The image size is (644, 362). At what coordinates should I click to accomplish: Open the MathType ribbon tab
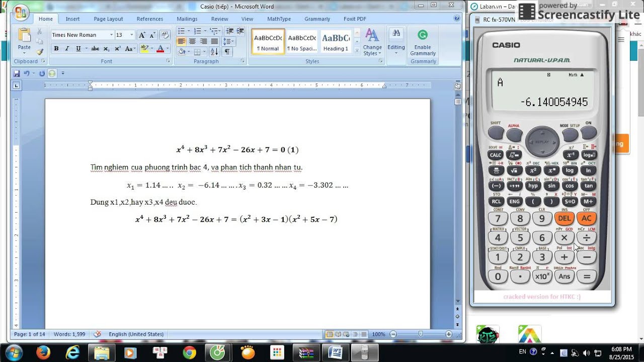point(279,19)
